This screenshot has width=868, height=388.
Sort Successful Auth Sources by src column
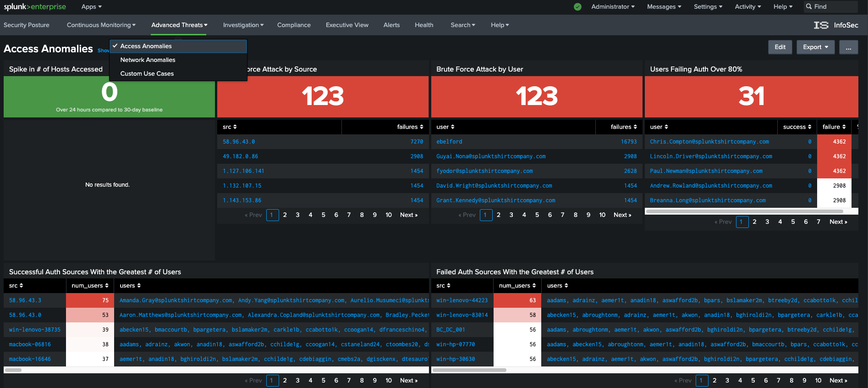(16, 286)
